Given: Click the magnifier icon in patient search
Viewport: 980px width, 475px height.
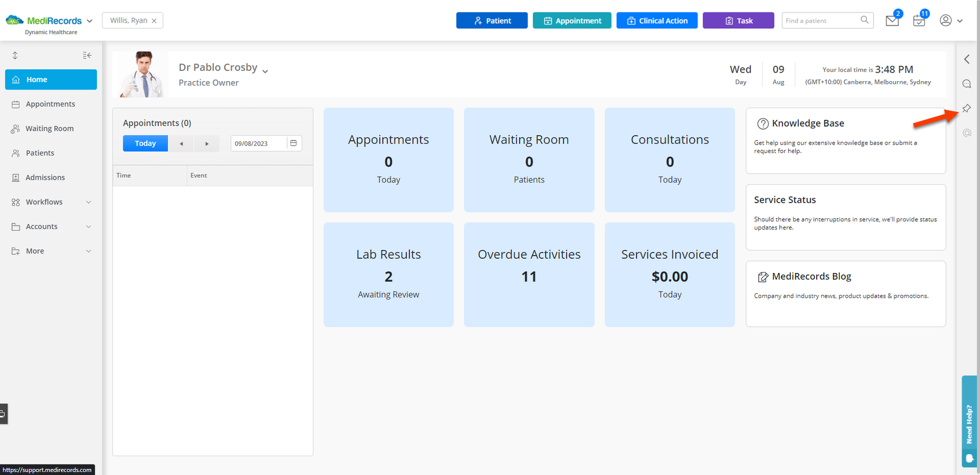Looking at the screenshot, I should [x=865, y=20].
